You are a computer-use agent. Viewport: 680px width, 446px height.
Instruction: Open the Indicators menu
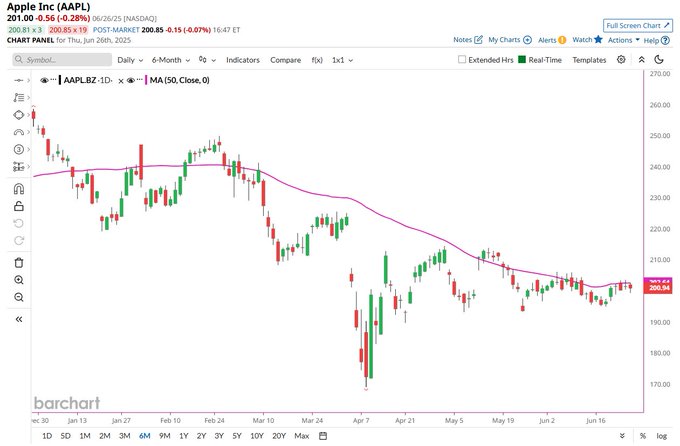pyautogui.click(x=243, y=60)
